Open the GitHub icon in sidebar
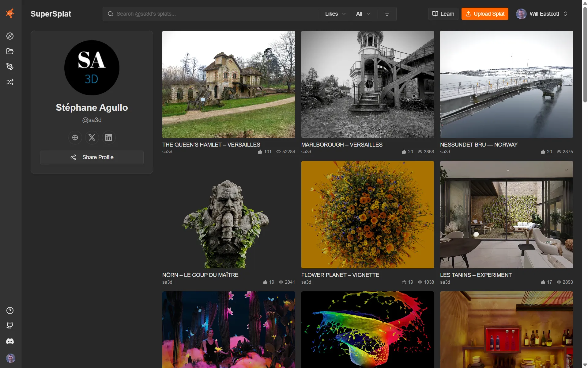Image resolution: width=588 pixels, height=368 pixels. [x=10, y=326]
